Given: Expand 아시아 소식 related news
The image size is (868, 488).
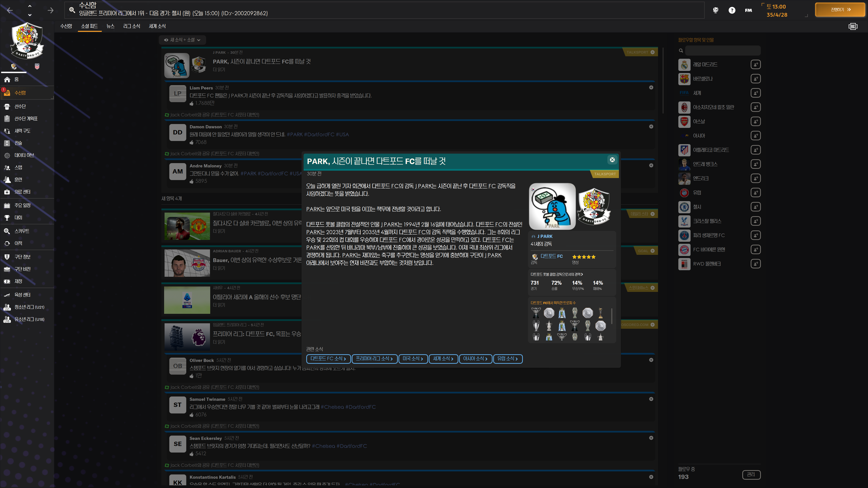Looking at the screenshot, I should 475,359.
